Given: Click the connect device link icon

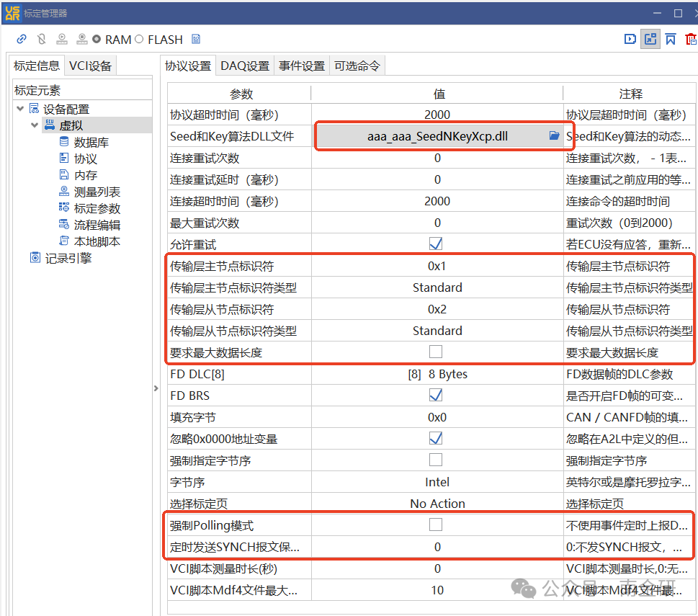Looking at the screenshot, I should 21,39.
